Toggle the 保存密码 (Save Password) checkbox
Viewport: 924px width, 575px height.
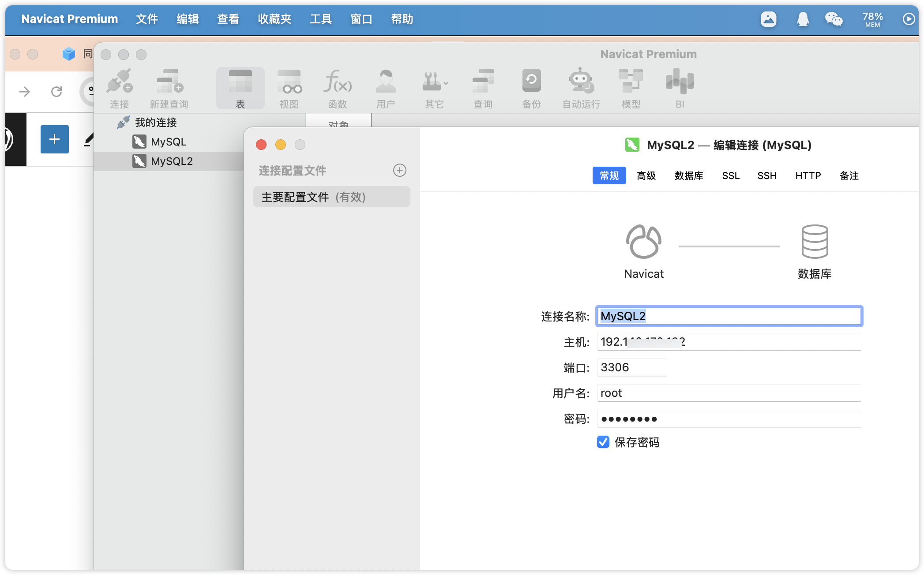[x=603, y=442]
